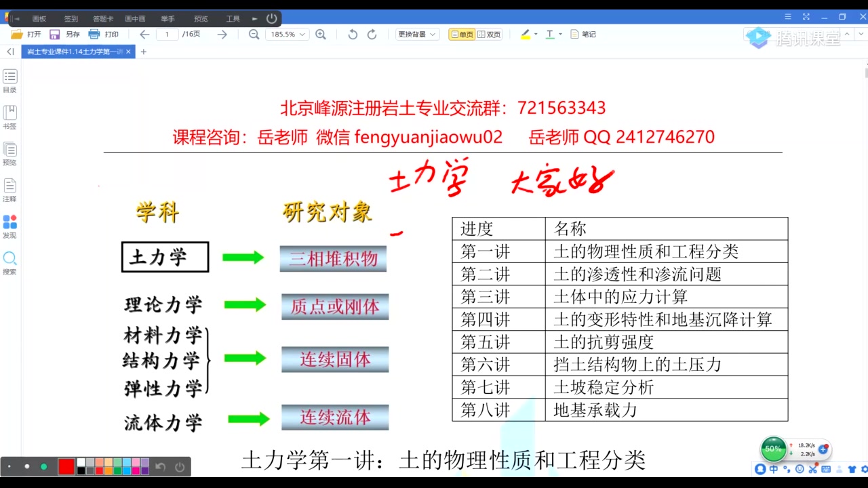Toggle the 举手 raise-hand feature
Image resolution: width=868 pixels, height=488 pixels.
click(x=167, y=18)
